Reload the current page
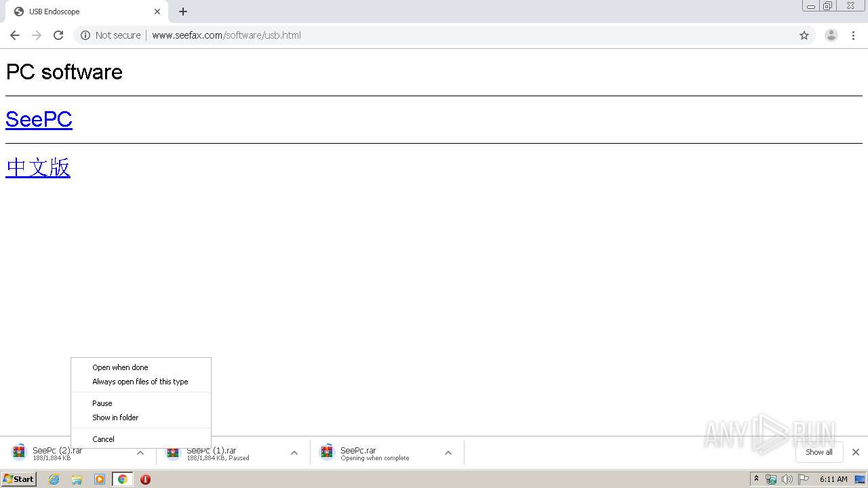This screenshot has width=868, height=488. (x=58, y=35)
